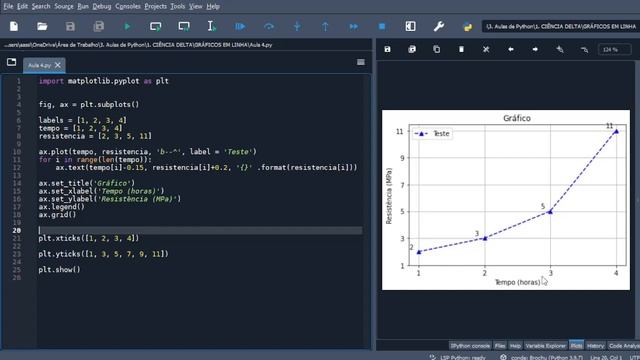Open editor options hamburger menu

tap(361, 62)
